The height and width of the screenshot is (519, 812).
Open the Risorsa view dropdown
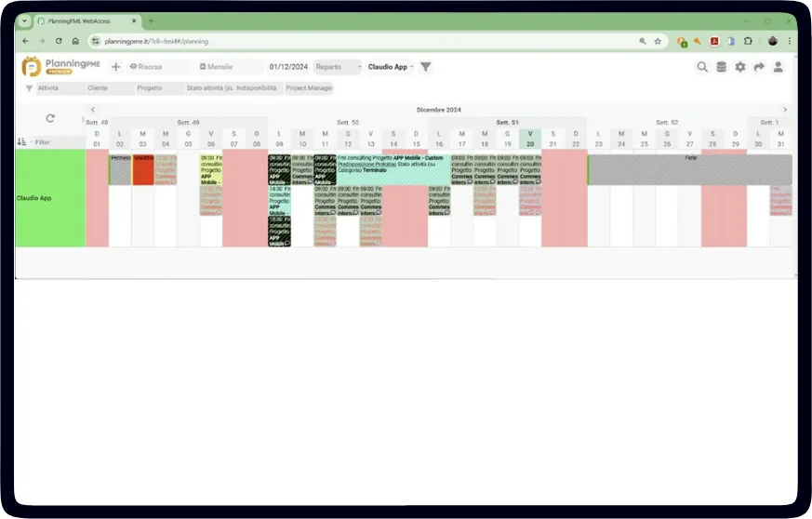tap(160, 67)
